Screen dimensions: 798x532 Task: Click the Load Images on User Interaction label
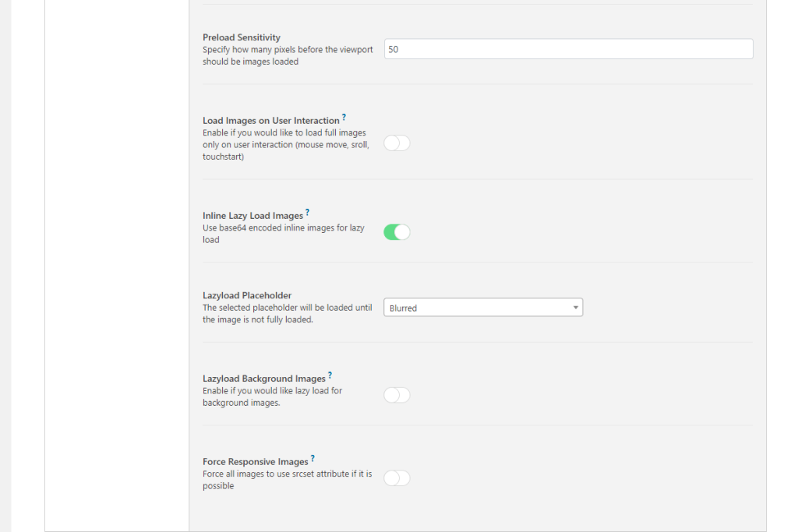(x=270, y=121)
